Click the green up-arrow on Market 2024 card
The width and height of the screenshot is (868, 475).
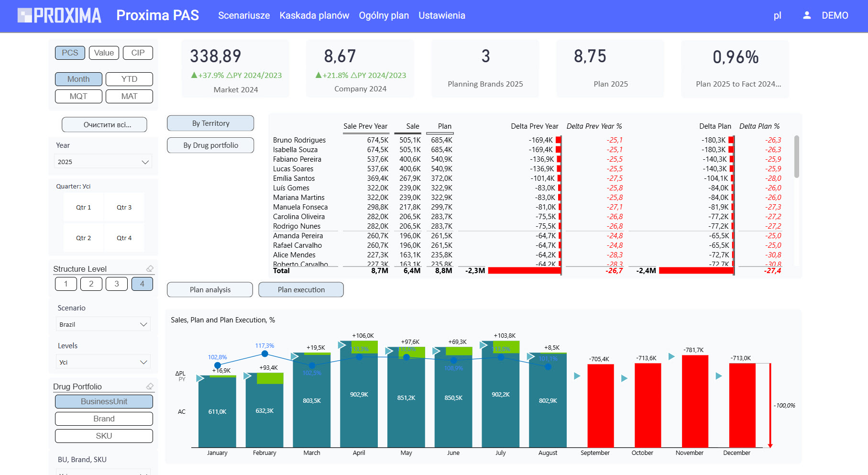[x=194, y=75]
